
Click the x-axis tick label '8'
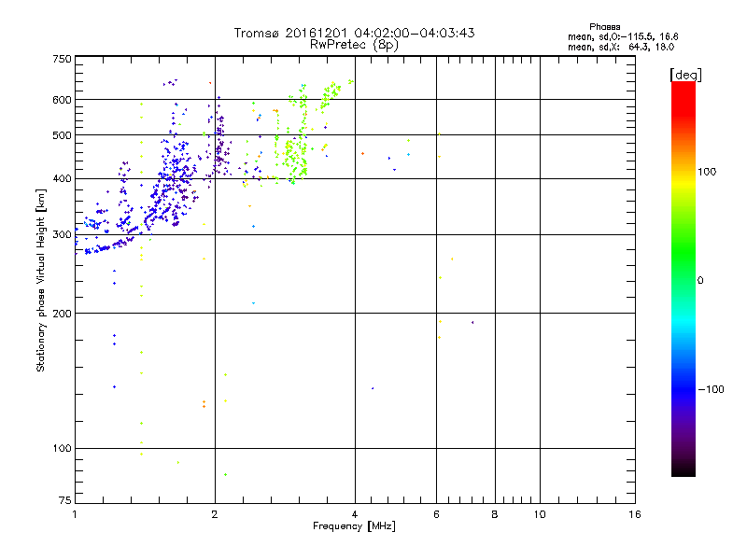495,514
